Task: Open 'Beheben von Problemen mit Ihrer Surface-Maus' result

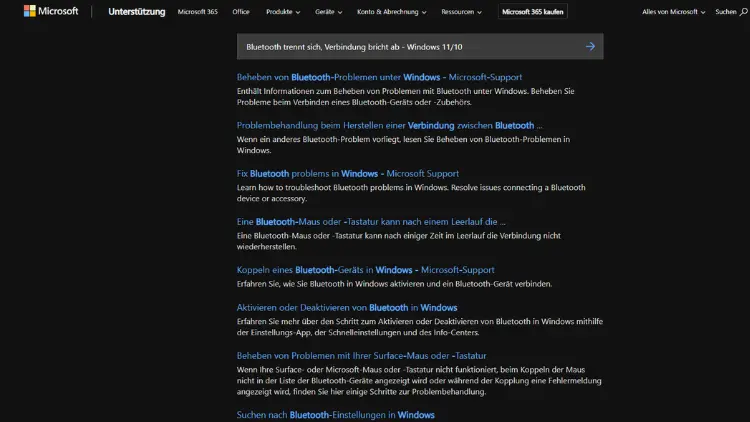Action: [x=361, y=356]
